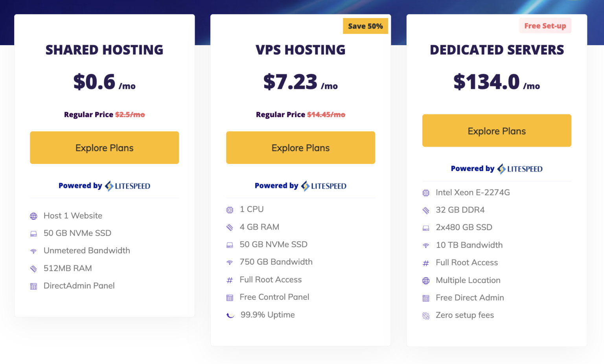
Task: Click Explore Plans under Shared Hosting
Action: tap(104, 147)
